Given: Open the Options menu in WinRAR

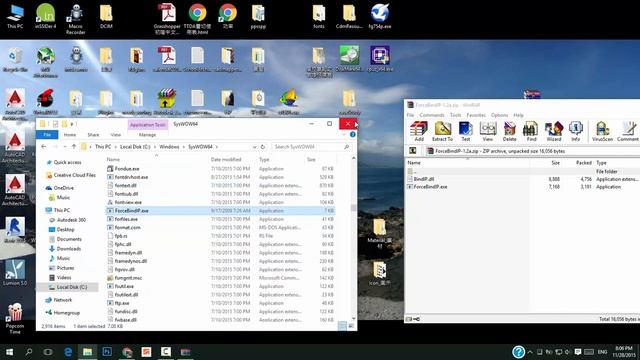Looking at the screenshot, I should click(499, 115).
